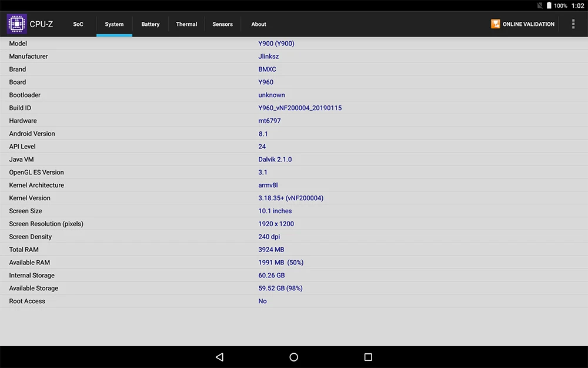Select the Brand row label
Viewport: 588px width, 368px height.
pos(18,69)
